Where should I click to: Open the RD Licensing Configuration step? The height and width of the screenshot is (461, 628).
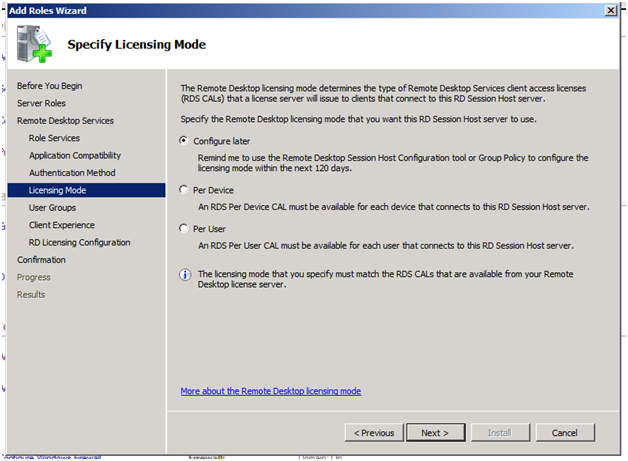(x=79, y=242)
